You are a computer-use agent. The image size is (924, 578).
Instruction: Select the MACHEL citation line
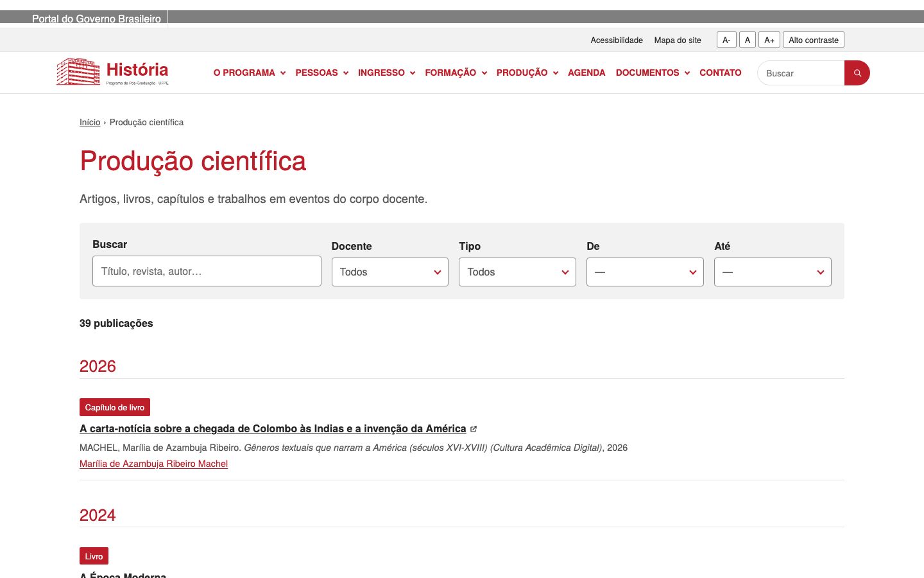coord(354,448)
